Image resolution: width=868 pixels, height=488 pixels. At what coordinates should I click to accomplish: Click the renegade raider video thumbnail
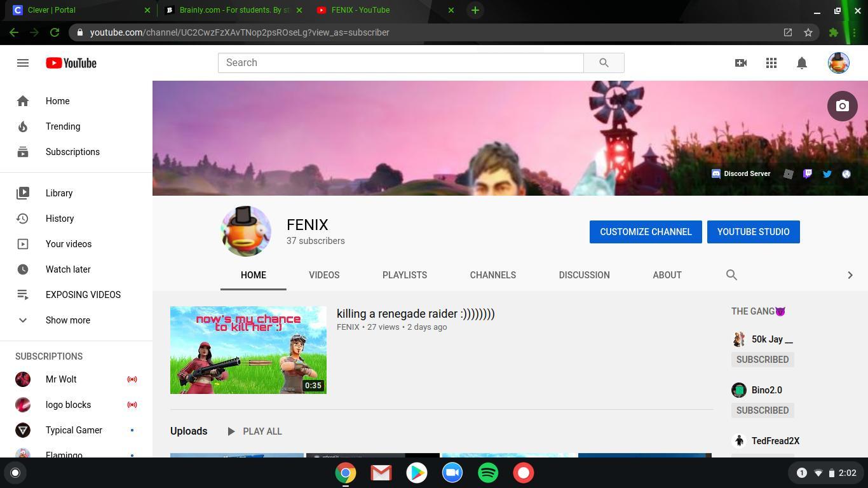(x=248, y=350)
